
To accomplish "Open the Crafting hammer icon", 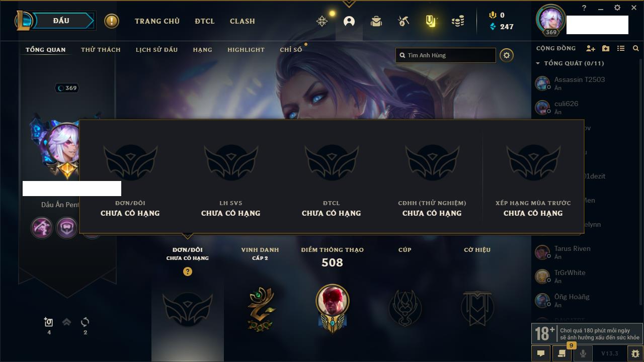I will pyautogui.click(x=403, y=21).
